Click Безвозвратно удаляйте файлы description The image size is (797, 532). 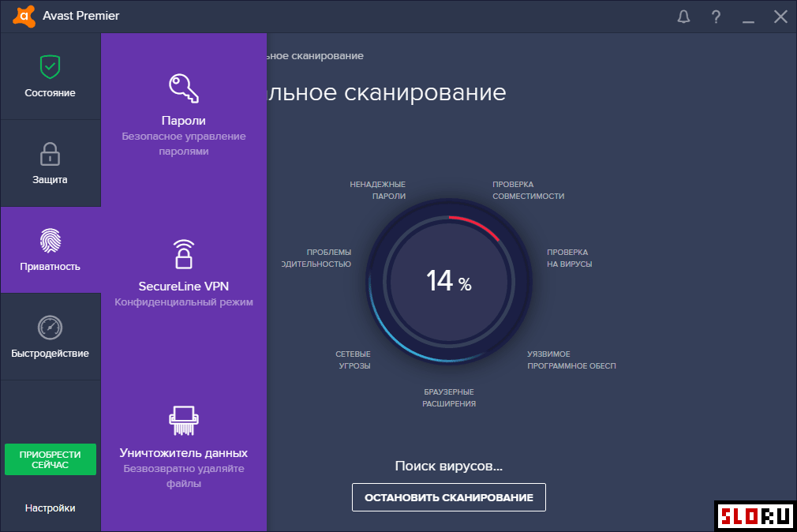[184, 475]
